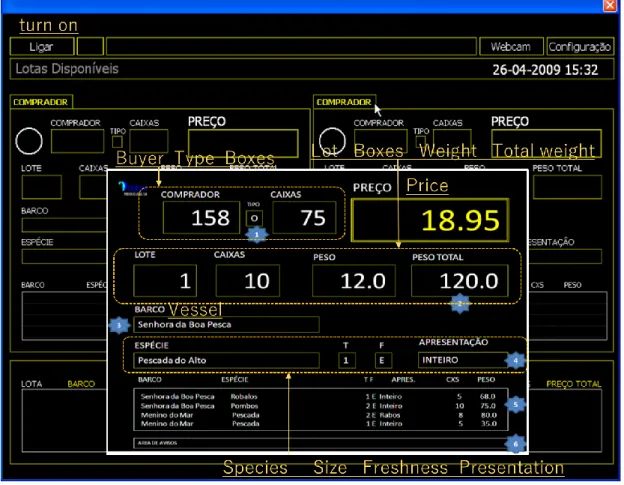Click the left panel circle indicator
Viewport: 624px width, 485px height.
tap(29, 141)
